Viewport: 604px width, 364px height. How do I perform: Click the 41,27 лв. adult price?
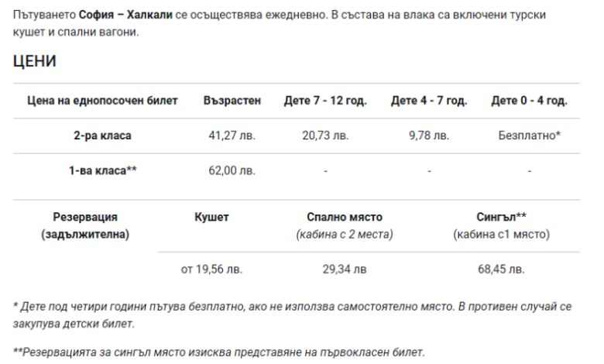coord(232,136)
